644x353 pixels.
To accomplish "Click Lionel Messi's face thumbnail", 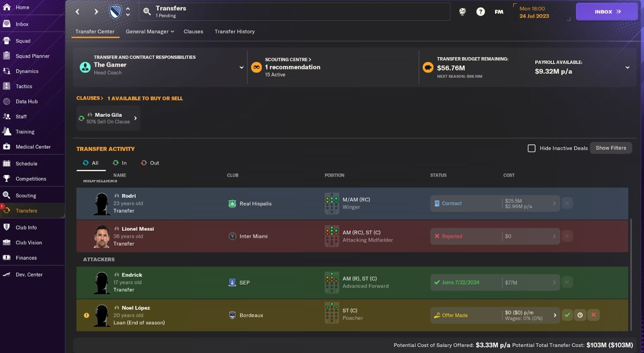I will tap(102, 236).
